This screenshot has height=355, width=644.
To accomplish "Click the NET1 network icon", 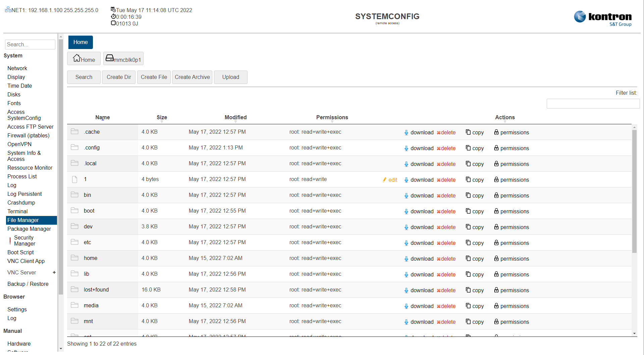I will [8, 10].
